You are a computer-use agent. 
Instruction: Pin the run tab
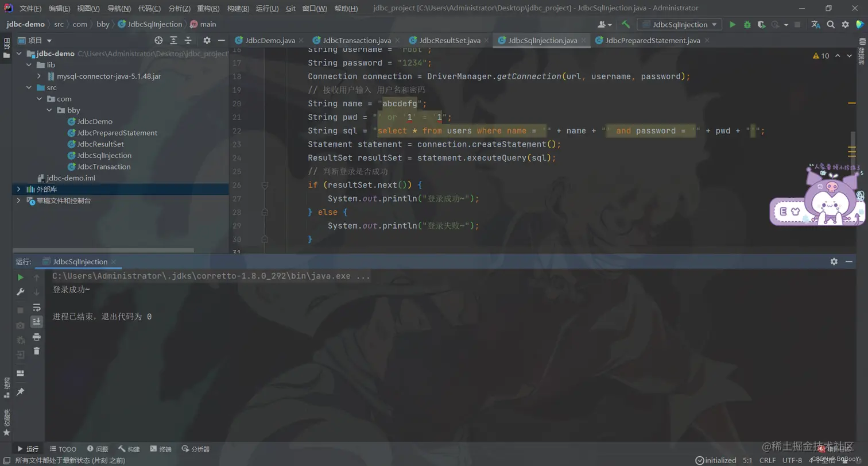coord(21,392)
